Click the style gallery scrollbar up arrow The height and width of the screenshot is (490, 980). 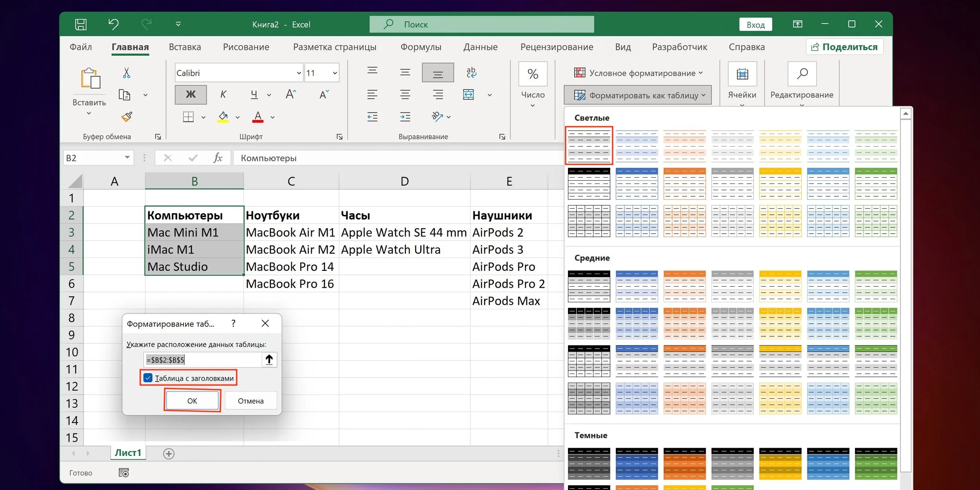coord(906,114)
